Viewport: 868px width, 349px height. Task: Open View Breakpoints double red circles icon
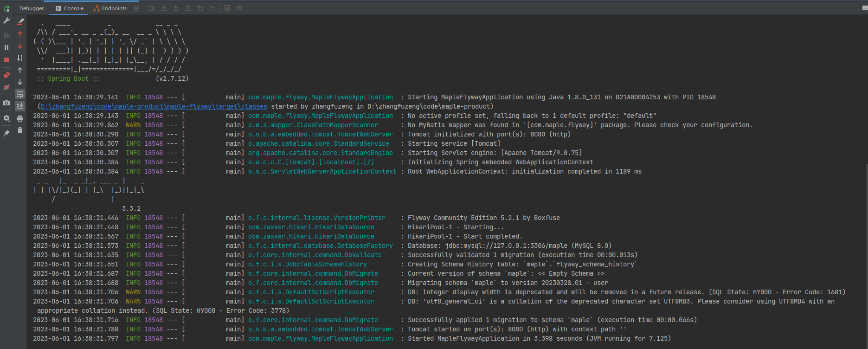tap(6, 75)
